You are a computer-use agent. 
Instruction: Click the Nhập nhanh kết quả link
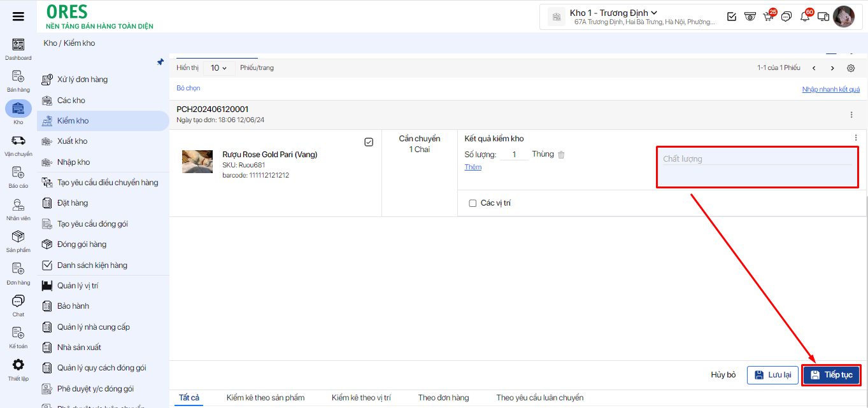coord(830,90)
